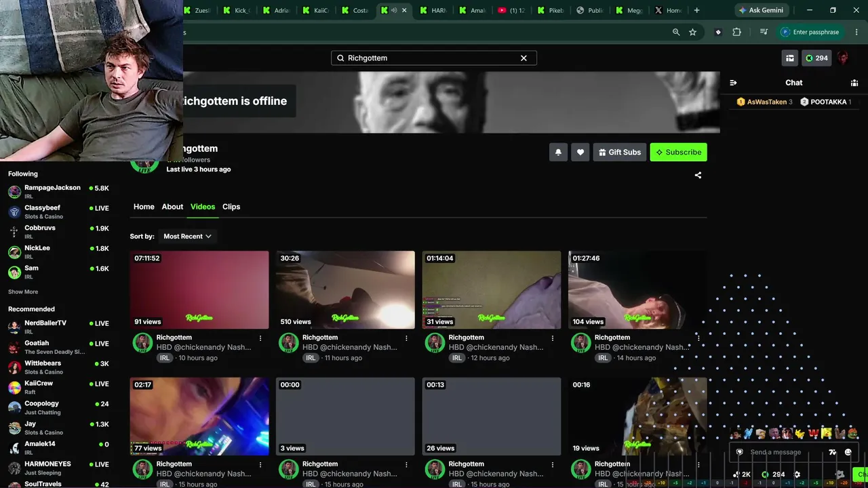Collapse the chat panel with arrow icon
This screenshot has height=488, width=868.
(x=733, y=83)
